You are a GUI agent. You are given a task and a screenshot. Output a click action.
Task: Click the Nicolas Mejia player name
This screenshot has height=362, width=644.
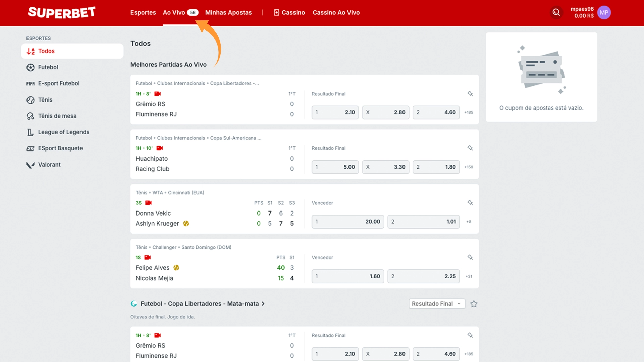tap(154, 278)
